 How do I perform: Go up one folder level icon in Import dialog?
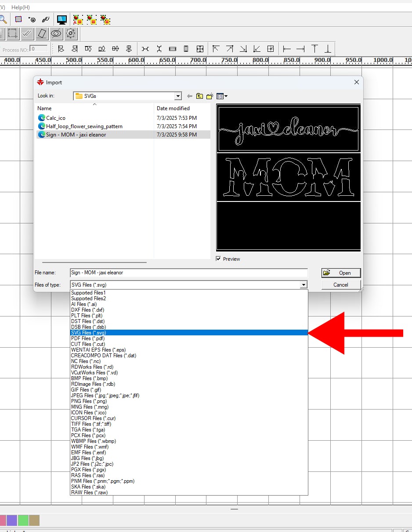[199, 96]
